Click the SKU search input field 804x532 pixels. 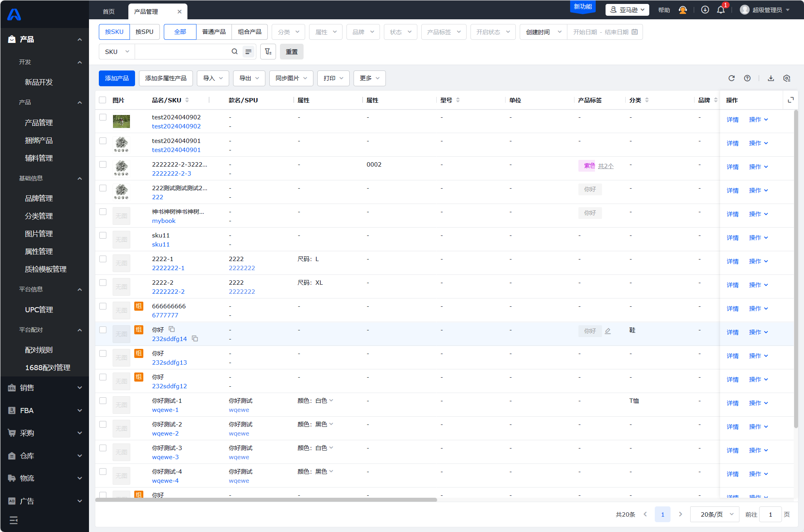[182, 52]
